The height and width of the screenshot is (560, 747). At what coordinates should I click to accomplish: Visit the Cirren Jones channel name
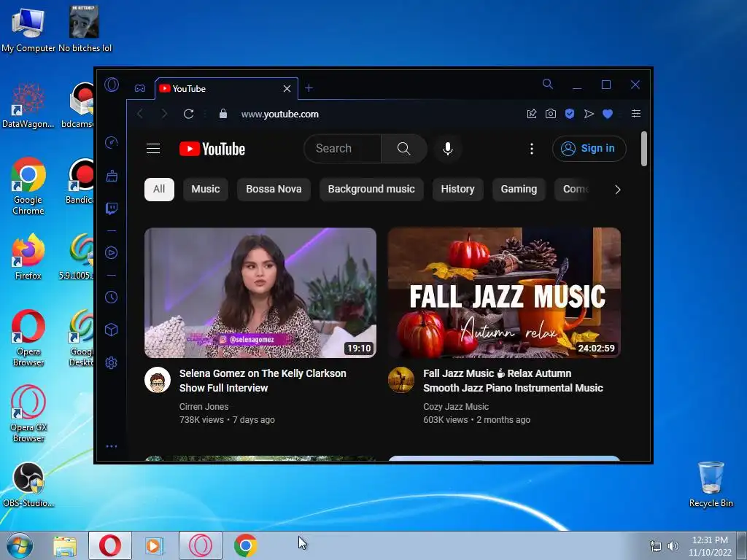point(204,407)
